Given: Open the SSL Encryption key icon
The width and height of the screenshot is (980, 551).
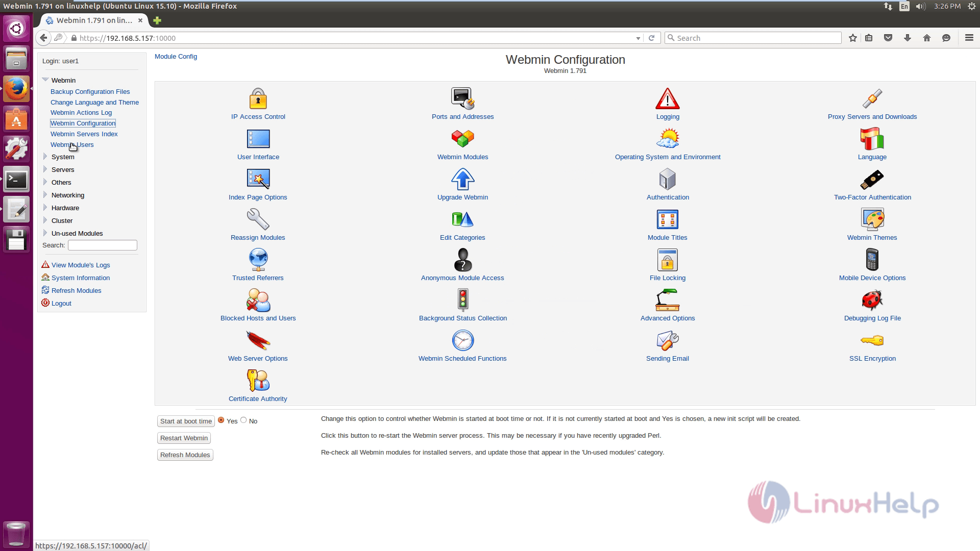Looking at the screenshot, I should [872, 340].
